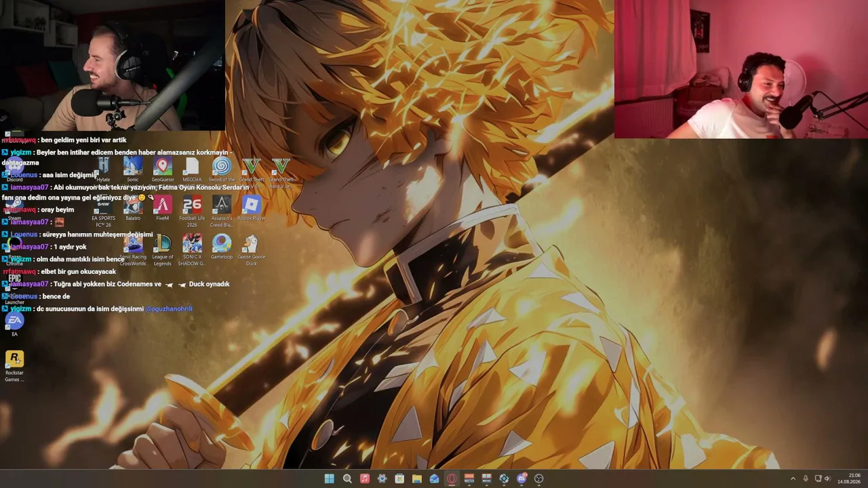This screenshot has width=868, height=488.
Task: Open the Sword of the… desktop shortcut
Action: (222, 169)
